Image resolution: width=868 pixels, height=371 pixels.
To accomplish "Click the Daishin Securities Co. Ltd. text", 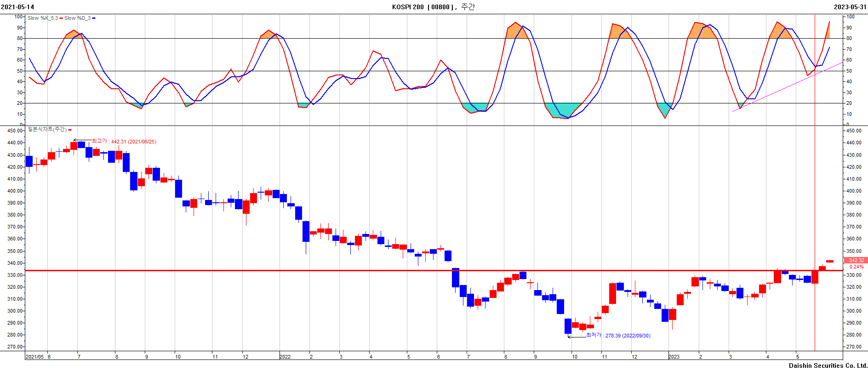I will tap(828, 366).
